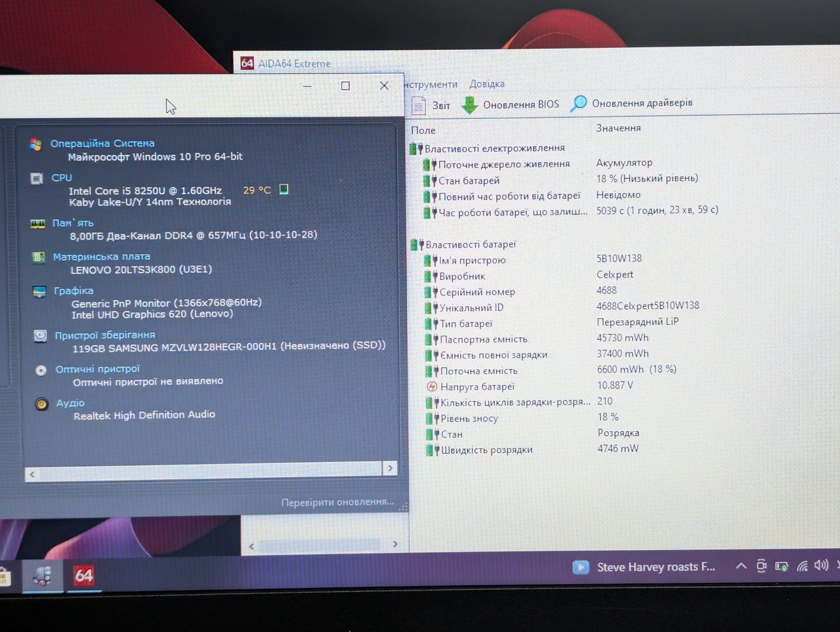Click the processor icon next to CPU
The image size is (840, 632).
point(37,178)
